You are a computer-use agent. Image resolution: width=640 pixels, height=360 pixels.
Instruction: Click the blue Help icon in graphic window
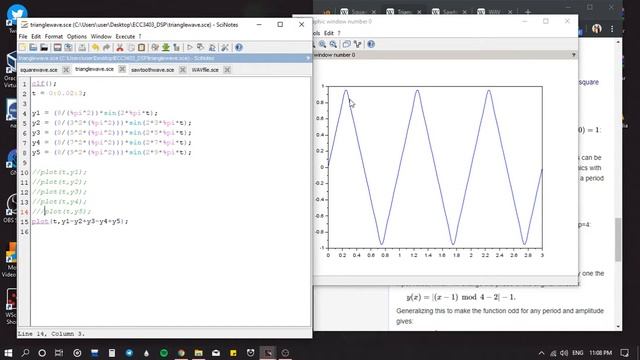[x=371, y=44]
